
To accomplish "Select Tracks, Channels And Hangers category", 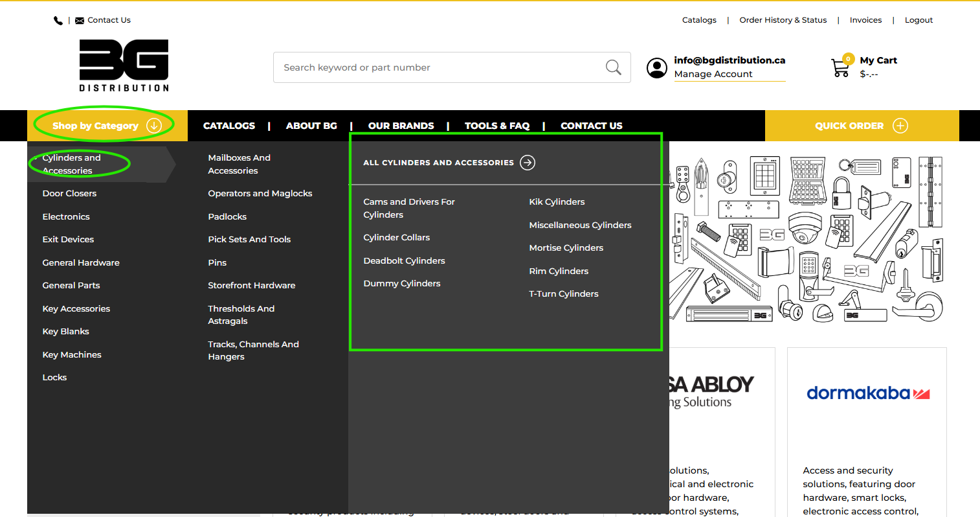I will (x=254, y=350).
